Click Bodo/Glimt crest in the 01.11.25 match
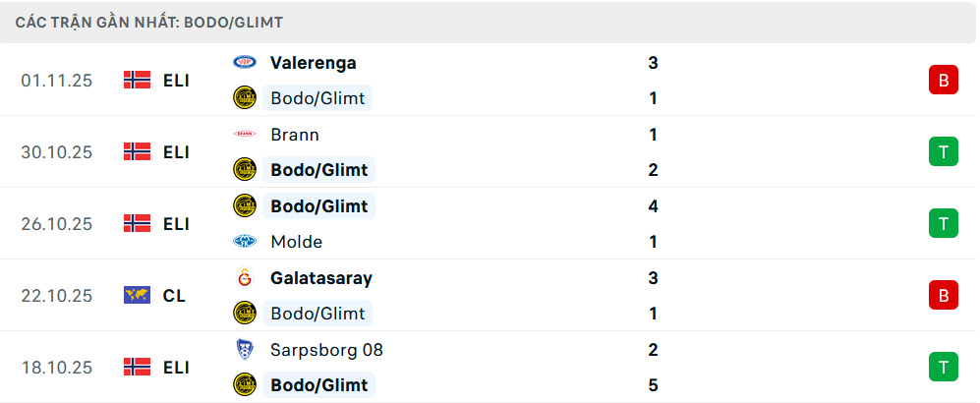This screenshot has width=980, height=403. pyautogui.click(x=244, y=98)
